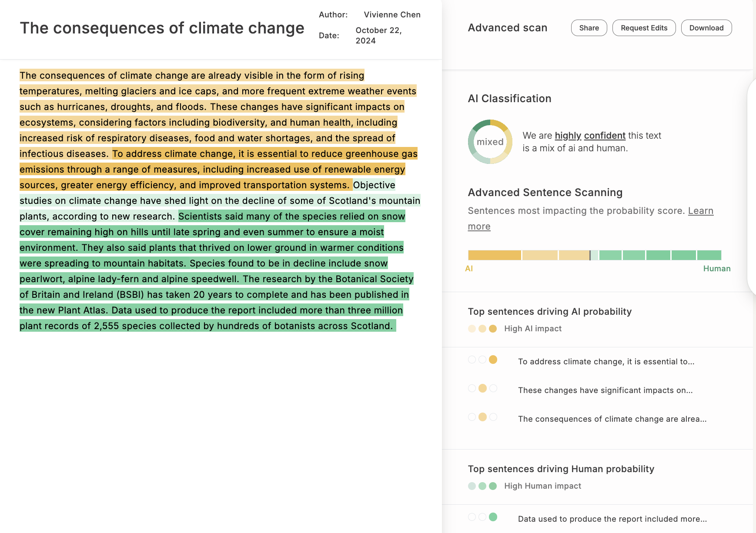Select the 'Data used to produce the report' entry

tap(612, 519)
